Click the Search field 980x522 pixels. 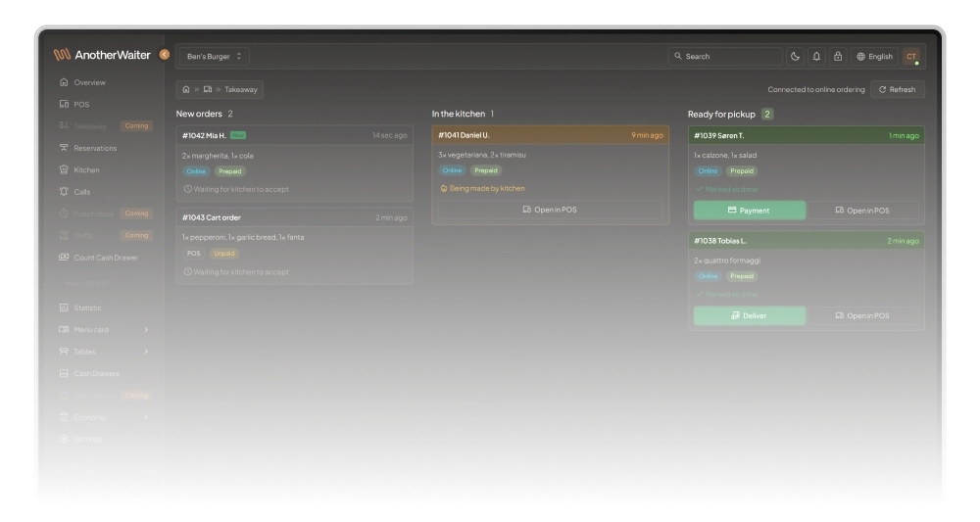pyautogui.click(x=725, y=56)
